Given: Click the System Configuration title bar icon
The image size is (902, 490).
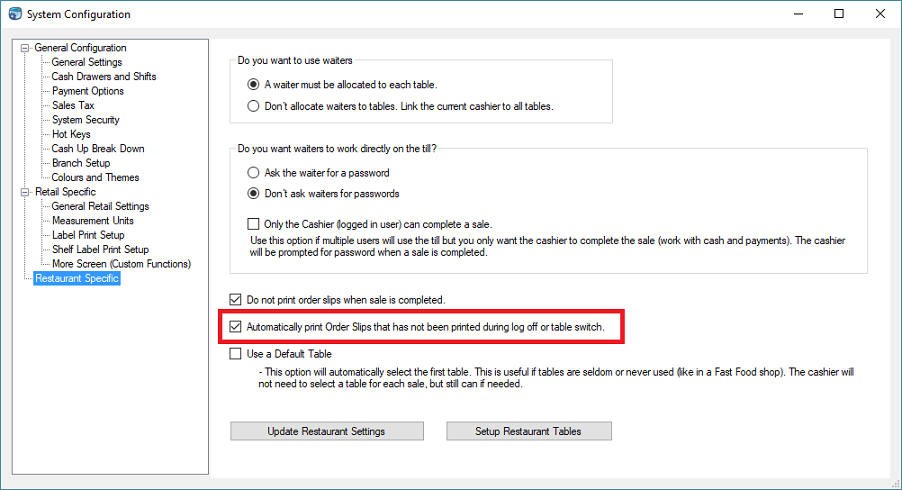Looking at the screenshot, I should [x=14, y=14].
